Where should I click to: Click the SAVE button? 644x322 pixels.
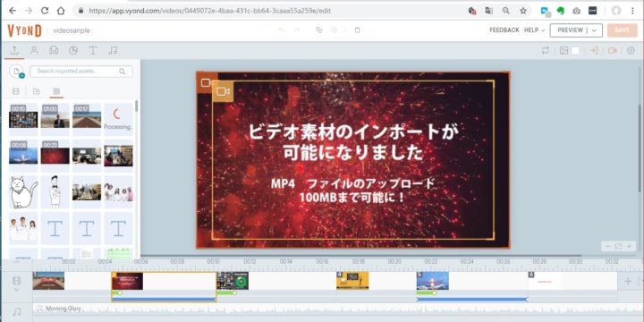coord(623,30)
